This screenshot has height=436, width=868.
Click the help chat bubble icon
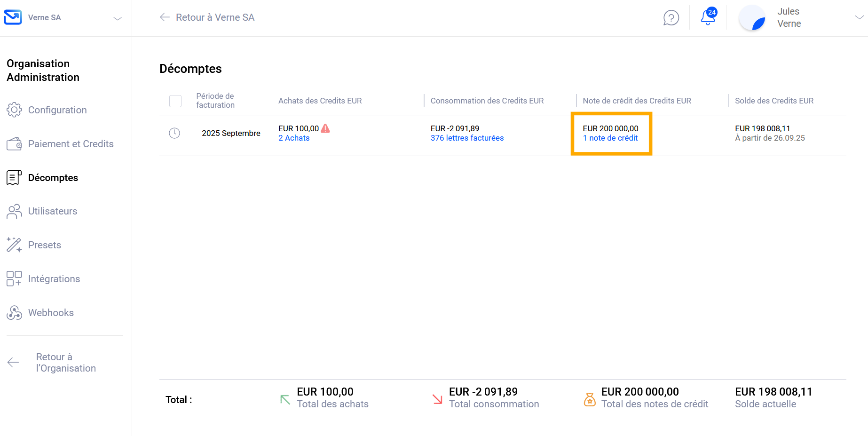(x=671, y=18)
